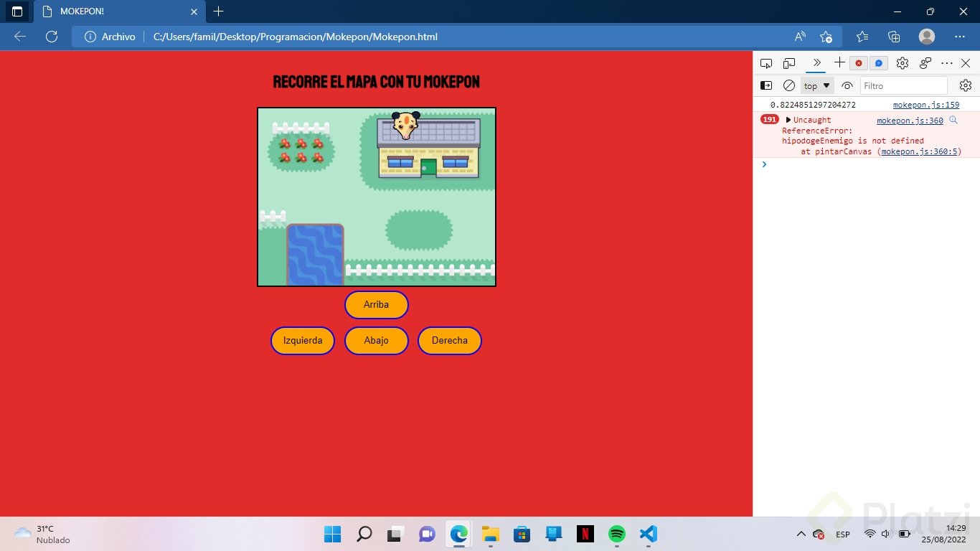Move right using the Derecha button
This screenshot has width=980, height=551.
coord(450,341)
